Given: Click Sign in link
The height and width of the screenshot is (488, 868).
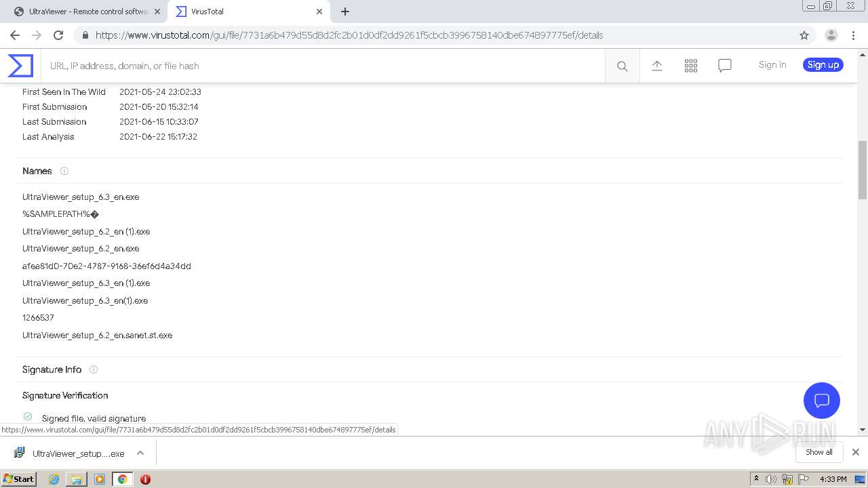Looking at the screenshot, I should pyautogui.click(x=772, y=65).
